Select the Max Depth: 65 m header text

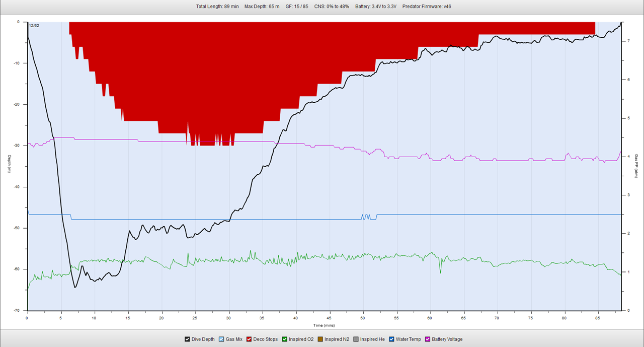coord(262,7)
